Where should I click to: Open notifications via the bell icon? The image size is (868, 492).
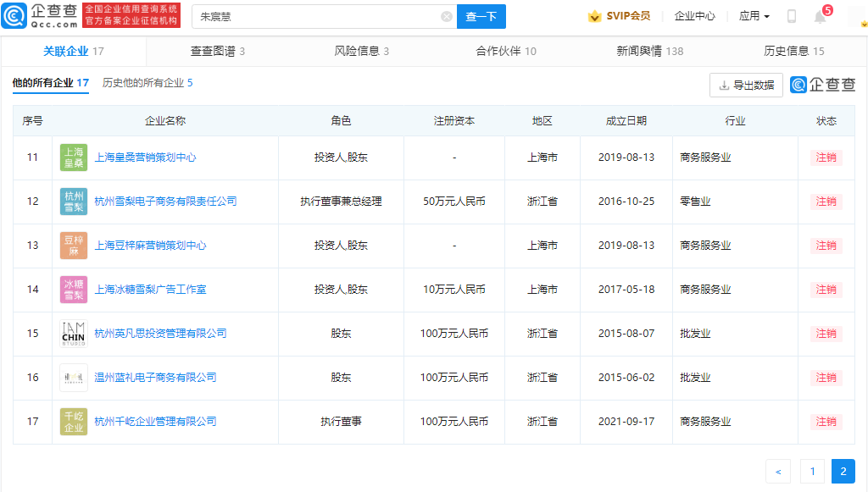(x=819, y=16)
